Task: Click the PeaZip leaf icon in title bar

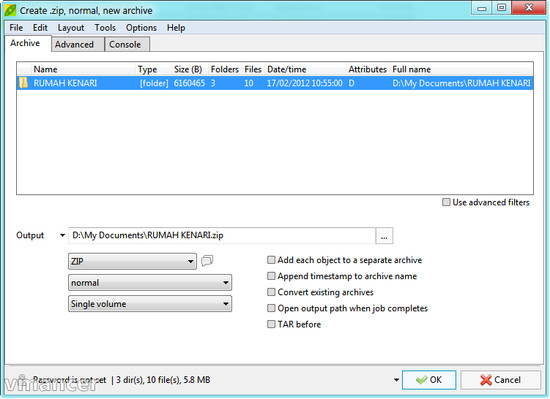Action: pos(10,10)
